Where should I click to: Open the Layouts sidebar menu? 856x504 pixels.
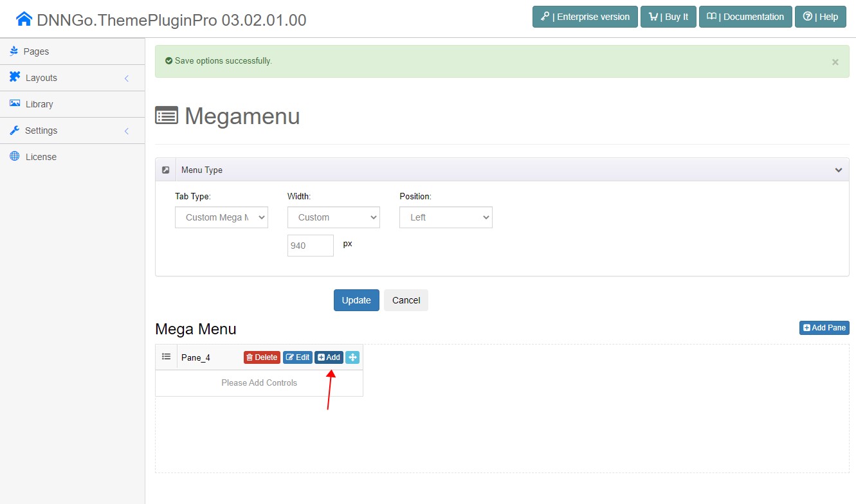tap(72, 78)
